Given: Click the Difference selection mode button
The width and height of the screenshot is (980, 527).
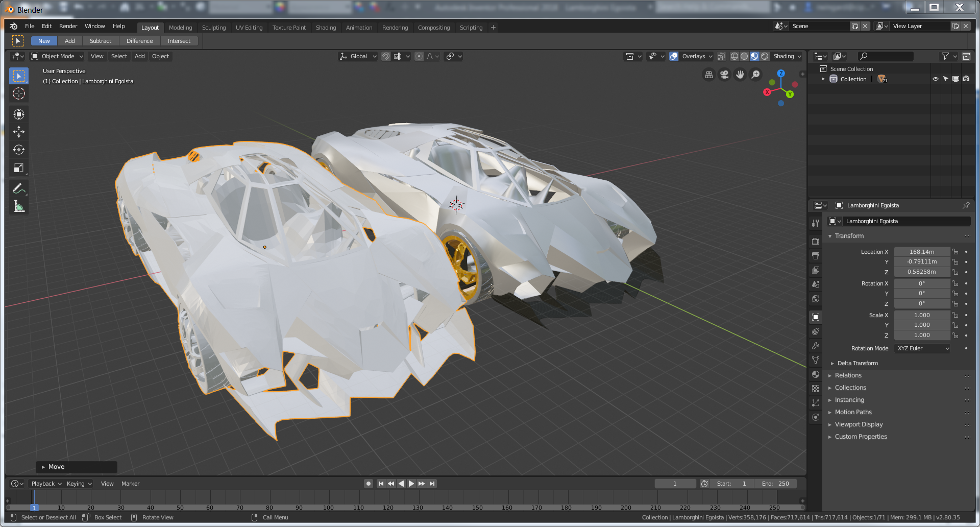Looking at the screenshot, I should pyautogui.click(x=139, y=41).
